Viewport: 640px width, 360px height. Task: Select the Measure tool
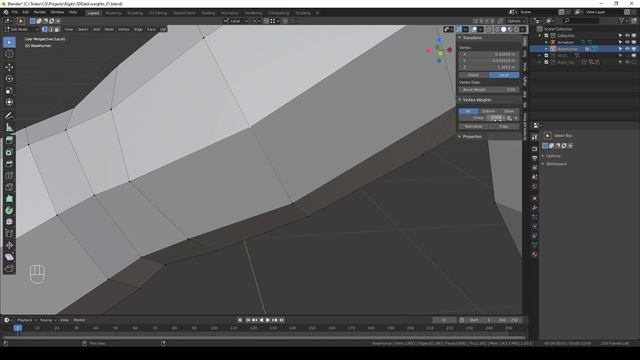9,128
